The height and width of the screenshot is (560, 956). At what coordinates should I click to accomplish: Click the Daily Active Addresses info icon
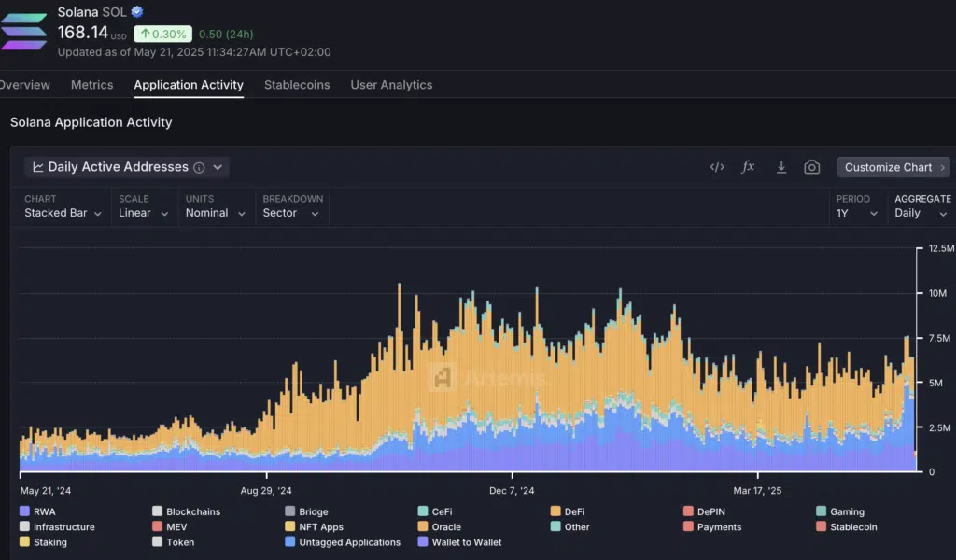(199, 168)
